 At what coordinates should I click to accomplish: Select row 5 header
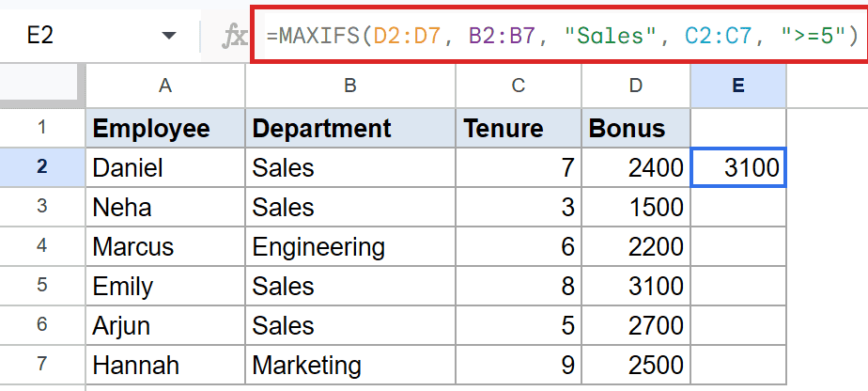(42, 285)
